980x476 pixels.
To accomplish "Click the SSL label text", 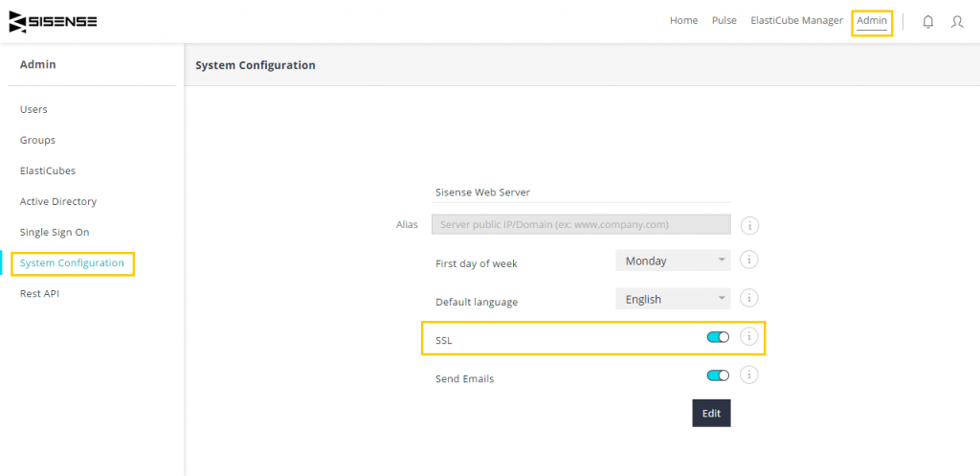I will point(443,340).
